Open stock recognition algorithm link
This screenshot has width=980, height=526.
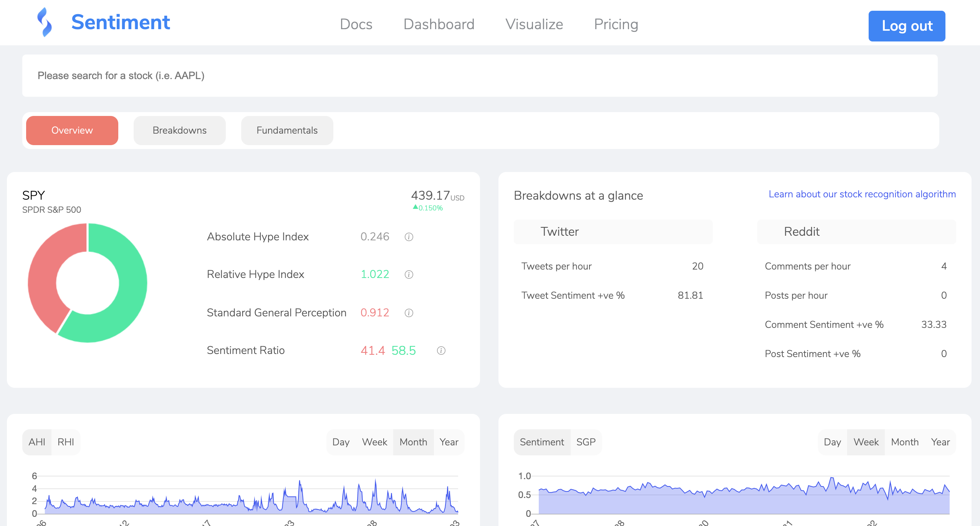coord(862,194)
